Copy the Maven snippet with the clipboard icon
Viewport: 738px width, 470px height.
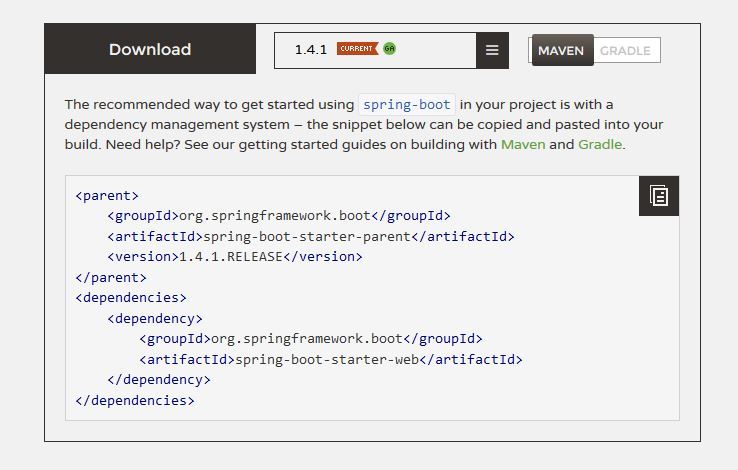click(x=658, y=195)
